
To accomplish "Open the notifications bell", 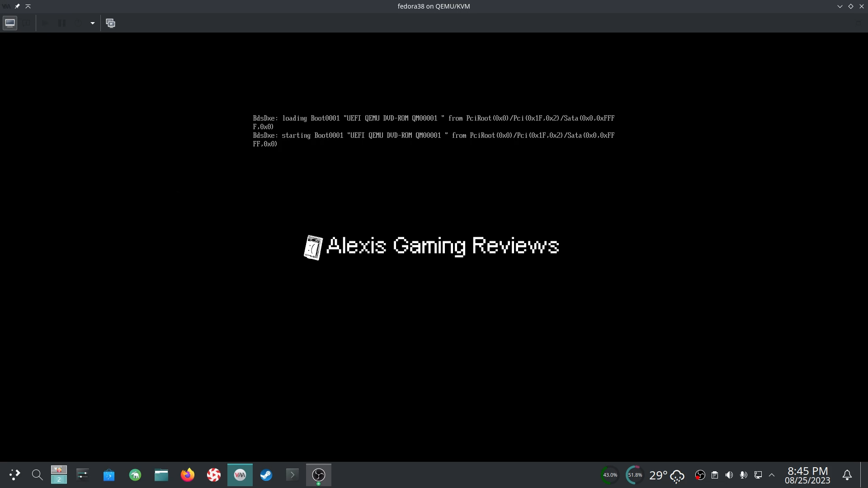I will (x=847, y=475).
